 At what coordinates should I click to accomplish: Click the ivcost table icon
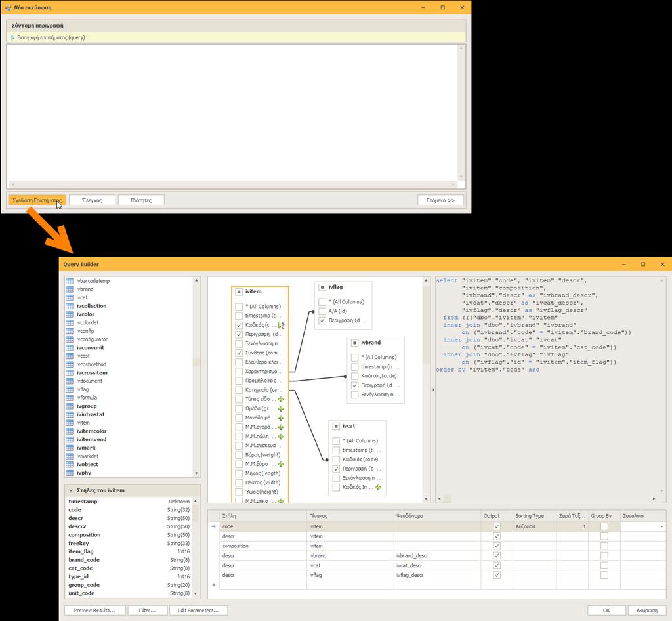[x=70, y=356]
